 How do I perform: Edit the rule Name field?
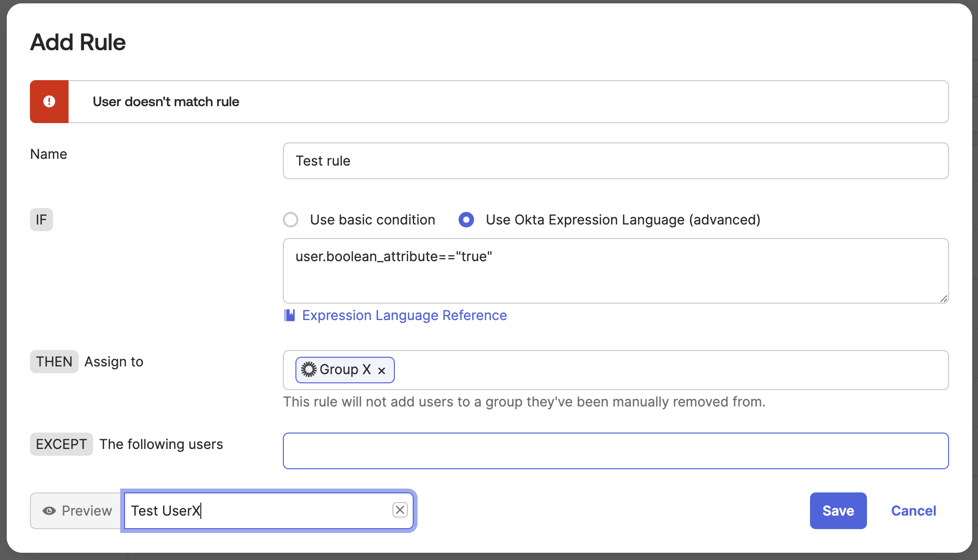click(615, 161)
